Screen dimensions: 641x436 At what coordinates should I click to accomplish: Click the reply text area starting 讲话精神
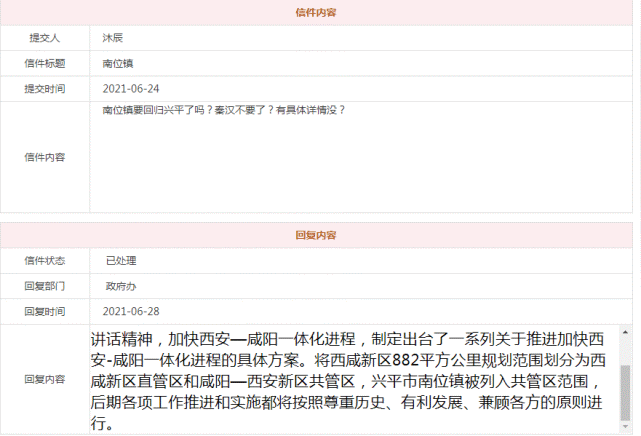[355, 379]
